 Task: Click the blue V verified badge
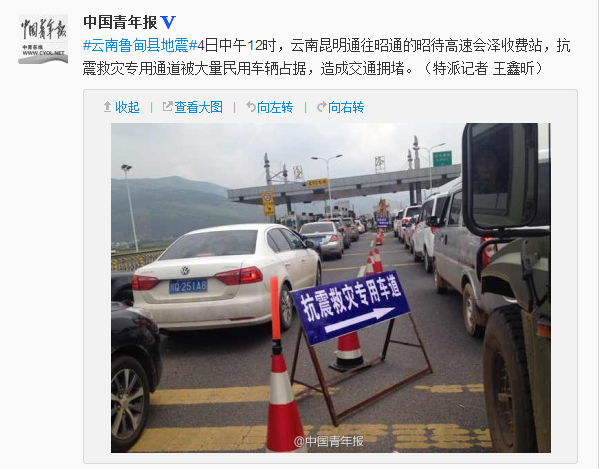tap(168, 23)
